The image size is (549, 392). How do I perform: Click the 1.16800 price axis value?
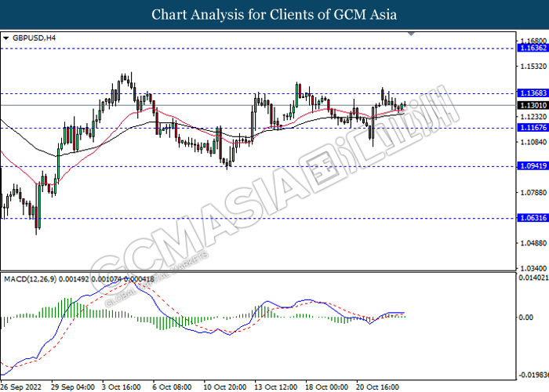click(x=534, y=41)
